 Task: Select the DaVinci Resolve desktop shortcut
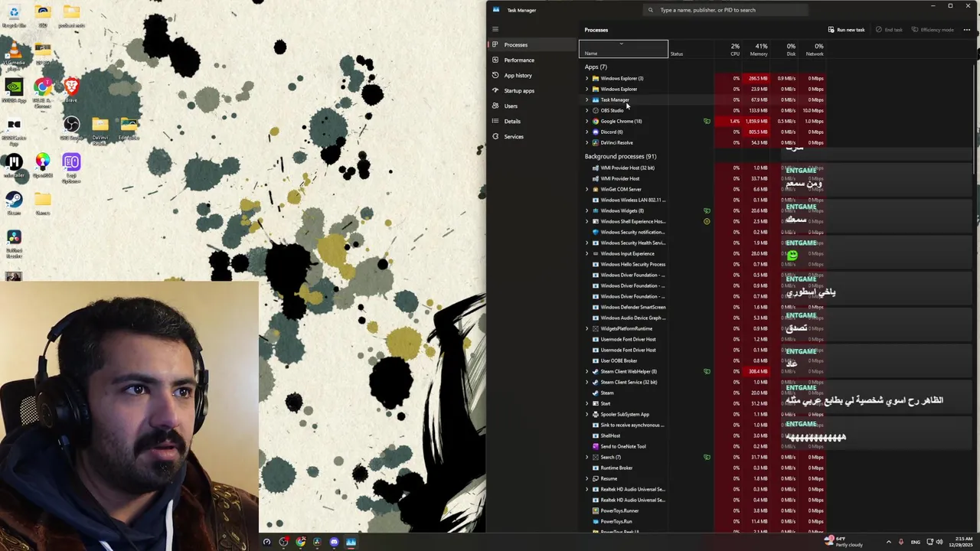click(x=14, y=244)
